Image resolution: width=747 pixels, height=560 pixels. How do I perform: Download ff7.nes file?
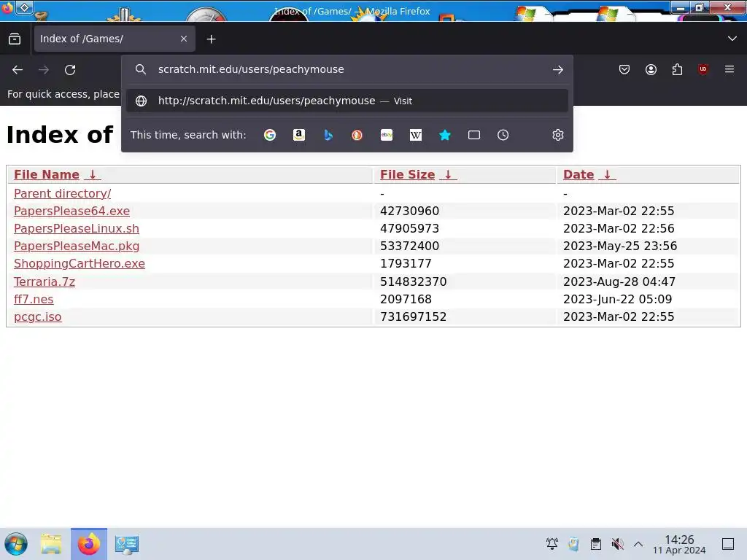pyautogui.click(x=34, y=300)
